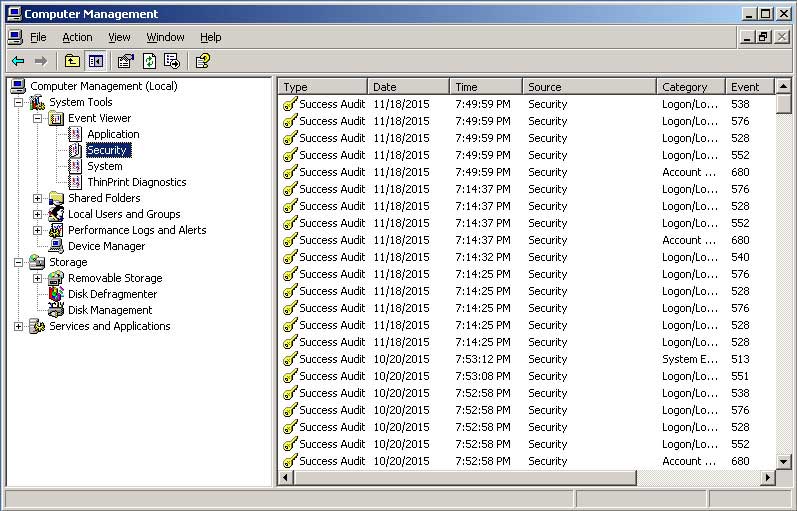The image size is (797, 511).
Task: Click the horizontal scrollbar left arrow
Action: (286, 477)
